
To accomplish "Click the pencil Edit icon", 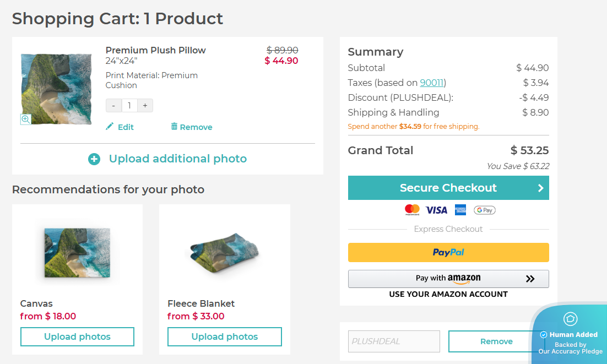I will coord(110,127).
